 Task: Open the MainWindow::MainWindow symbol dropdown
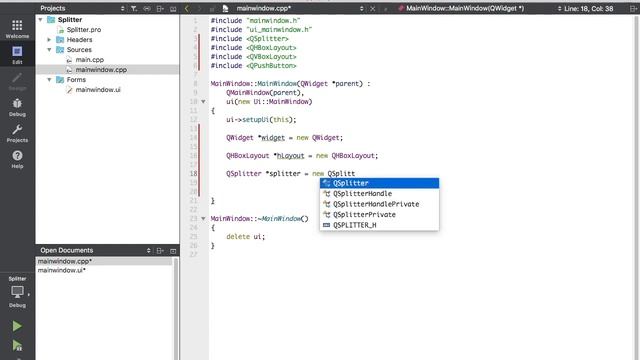[559, 8]
